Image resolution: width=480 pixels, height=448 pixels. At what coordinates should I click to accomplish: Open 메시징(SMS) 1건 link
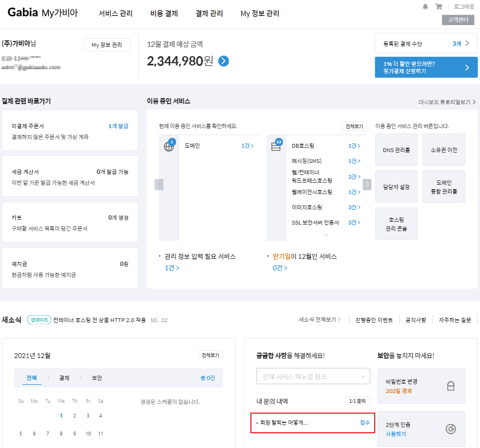click(x=354, y=161)
